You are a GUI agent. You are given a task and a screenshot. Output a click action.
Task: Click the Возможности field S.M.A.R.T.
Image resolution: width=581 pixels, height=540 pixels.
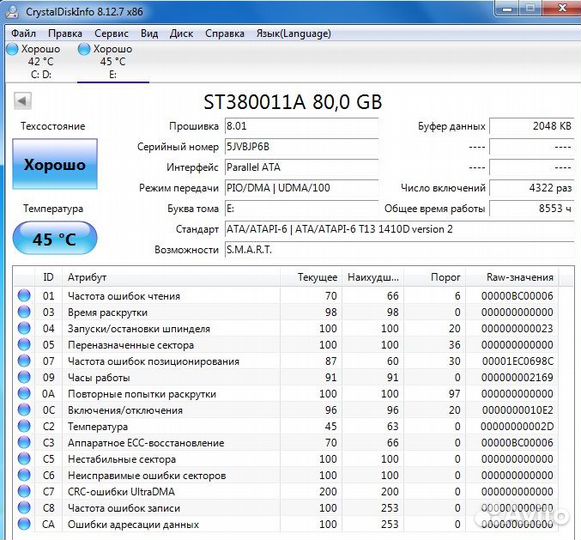point(399,250)
